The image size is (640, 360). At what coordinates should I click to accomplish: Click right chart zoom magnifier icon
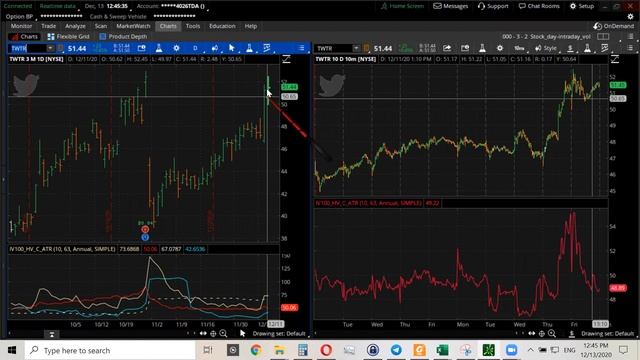552,333
